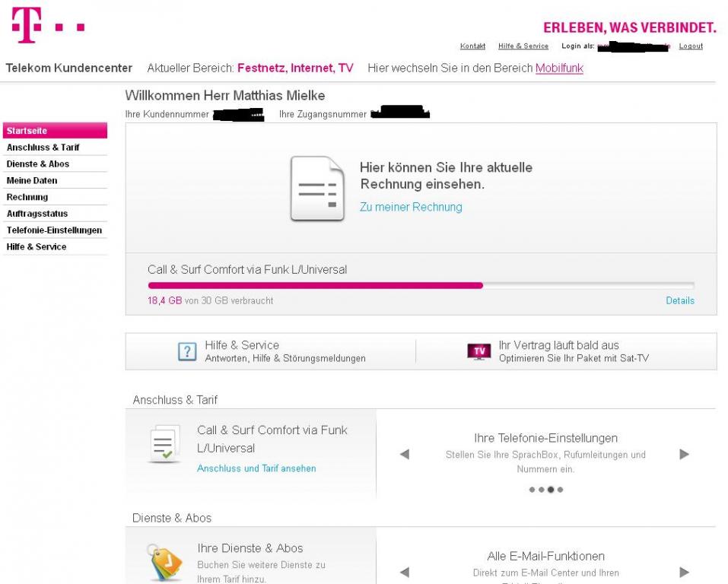Go to previous Telefonie-Einstellungen carousel slide
The width and height of the screenshot is (728, 584).
(405, 454)
